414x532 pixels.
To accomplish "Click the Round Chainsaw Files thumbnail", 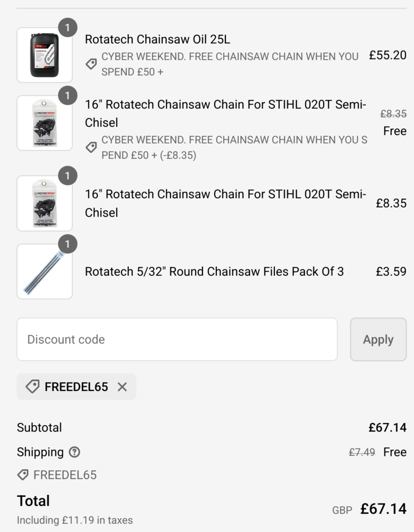I will pos(45,271).
